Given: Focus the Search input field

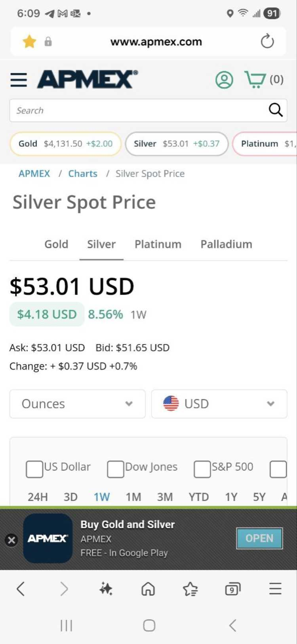Looking at the screenshot, I should tap(139, 110).
